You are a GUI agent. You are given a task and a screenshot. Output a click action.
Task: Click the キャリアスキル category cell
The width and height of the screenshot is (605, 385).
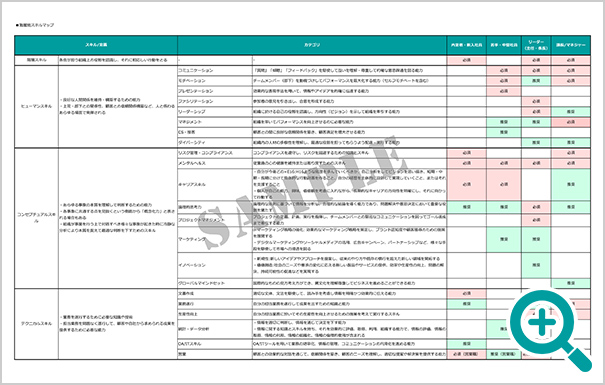[215, 184]
